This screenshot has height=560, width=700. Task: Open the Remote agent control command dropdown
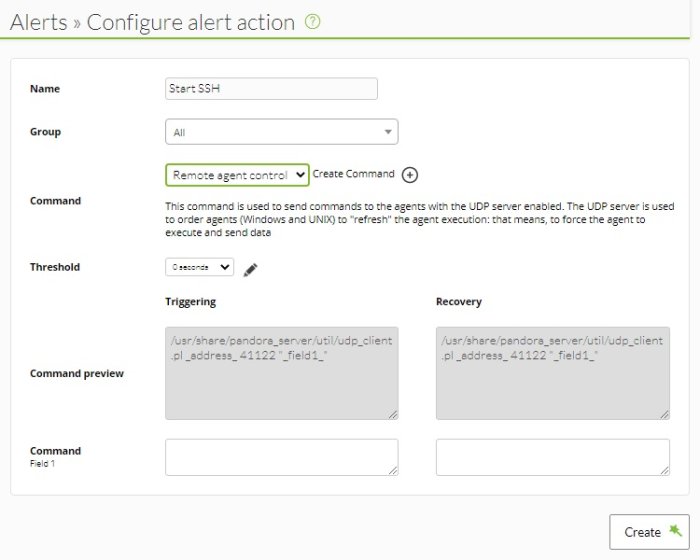(237, 175)
